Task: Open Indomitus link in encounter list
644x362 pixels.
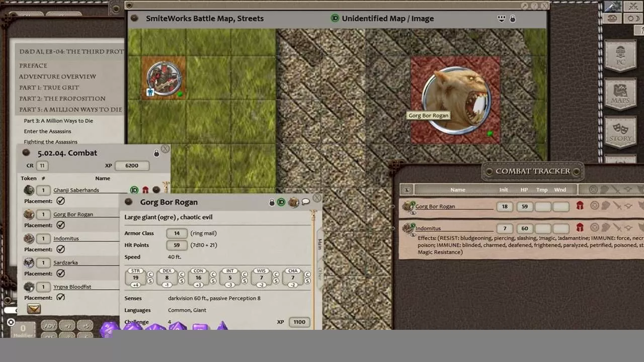Action: pos(66,238)
